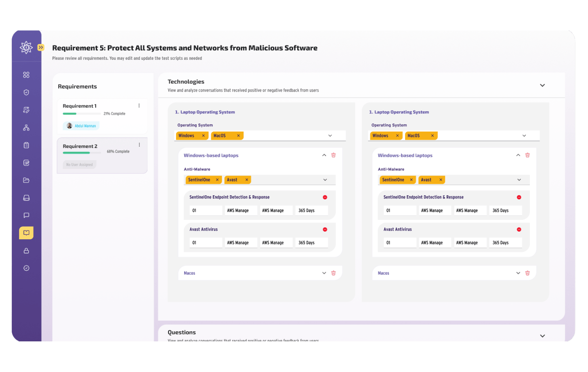Open the chat bubble icon in sidebar
This screenshot has height=372, width=588.
click(26, 215)
